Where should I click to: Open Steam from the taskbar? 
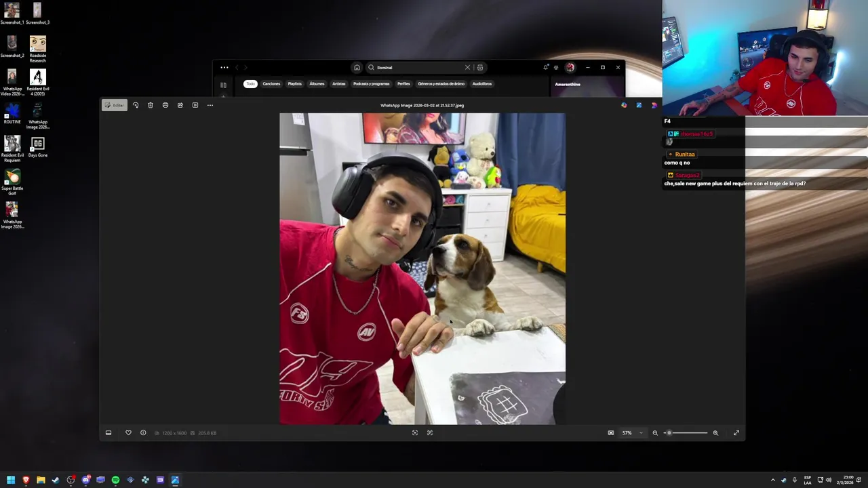[56, 480]
